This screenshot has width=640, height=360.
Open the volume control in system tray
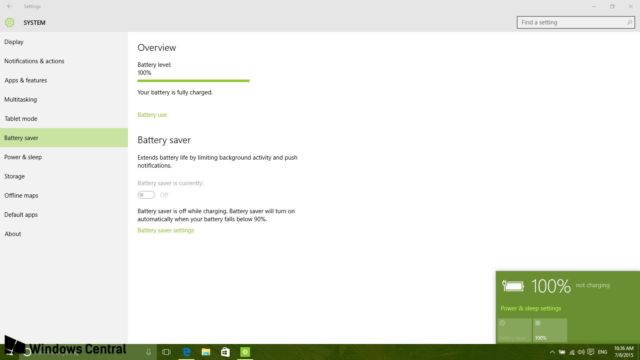581,352
